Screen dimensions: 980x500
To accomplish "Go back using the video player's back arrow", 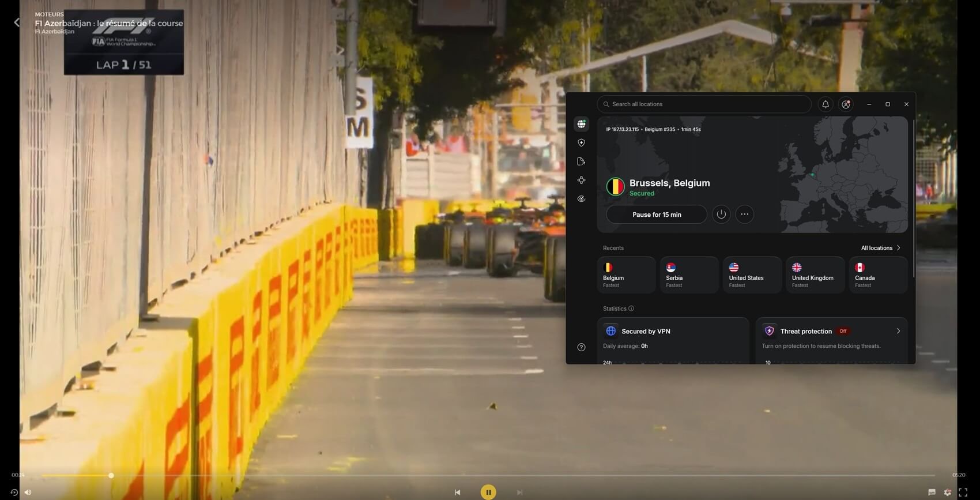I will (17, 22).
